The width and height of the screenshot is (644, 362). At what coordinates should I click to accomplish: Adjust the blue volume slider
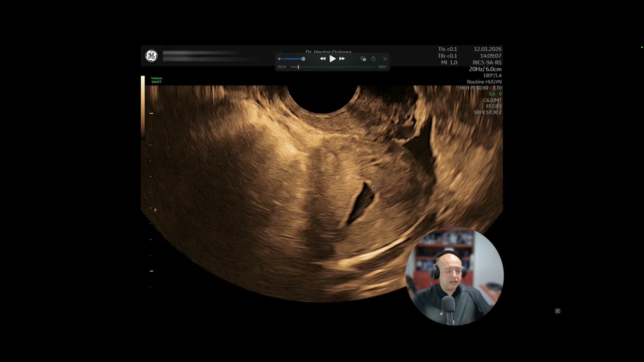click(294, 59)
